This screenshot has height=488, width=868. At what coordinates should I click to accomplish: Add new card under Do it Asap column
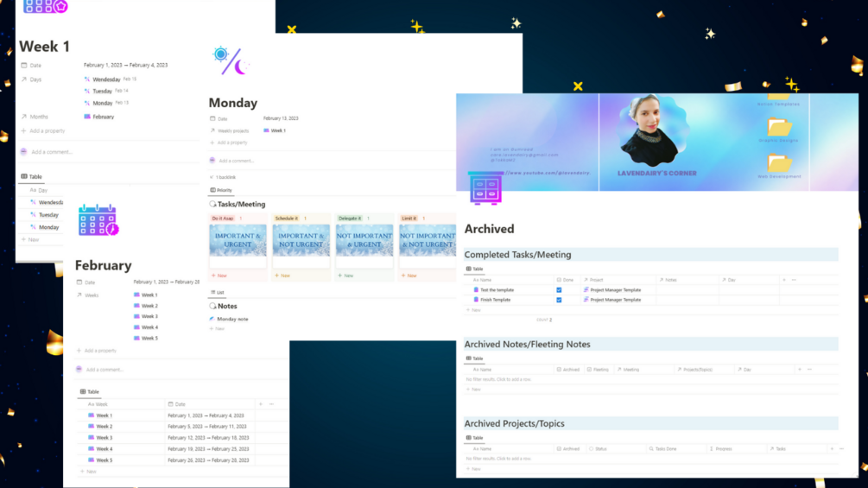219,276
